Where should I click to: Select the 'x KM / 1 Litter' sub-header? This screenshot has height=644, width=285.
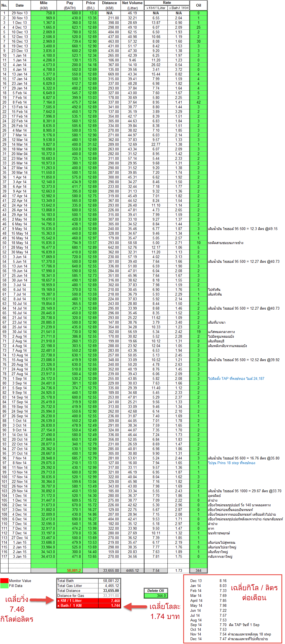156,8
